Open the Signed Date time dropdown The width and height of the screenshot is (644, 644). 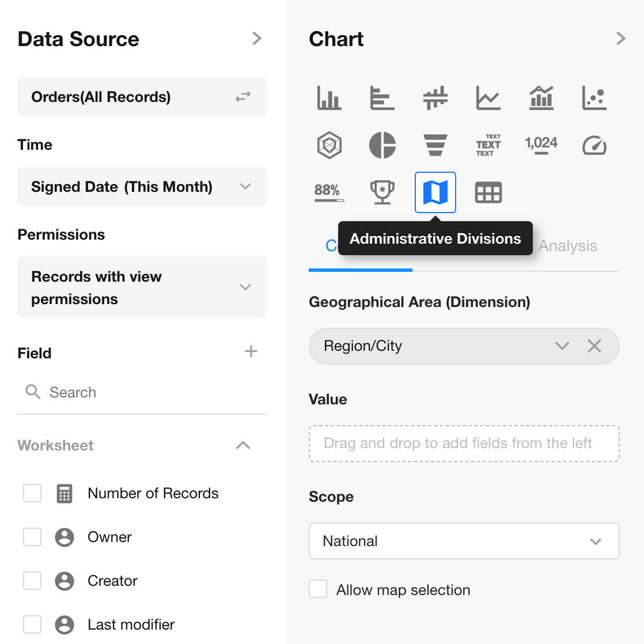tap(142, 187)
